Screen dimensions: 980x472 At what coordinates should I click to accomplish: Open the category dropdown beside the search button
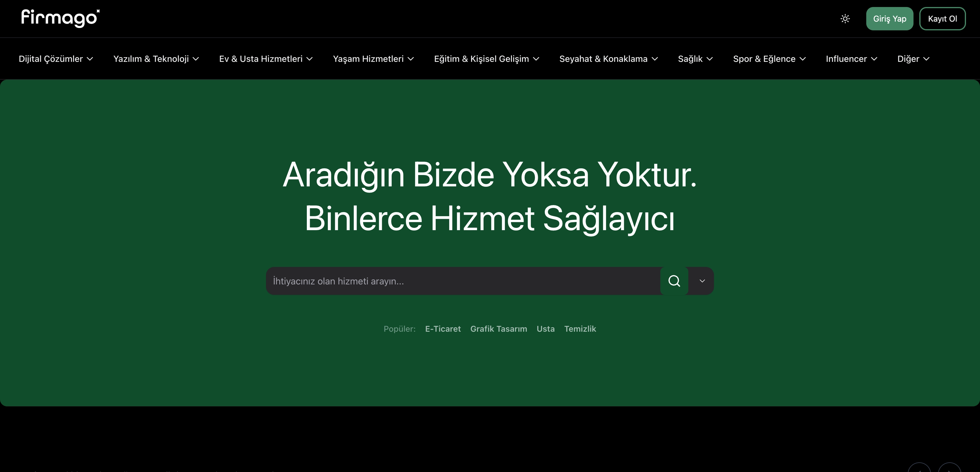(702, 281)
